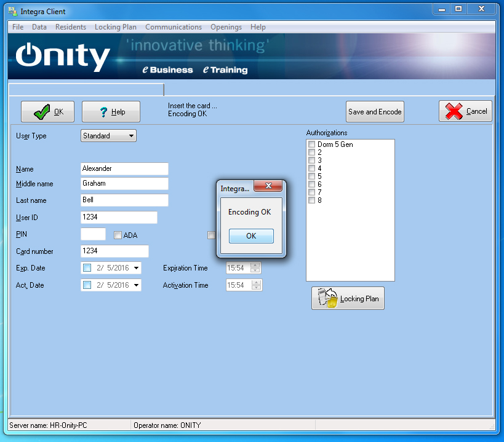Check the Dorm 5 Gen authorization

[x=312, y=144]
